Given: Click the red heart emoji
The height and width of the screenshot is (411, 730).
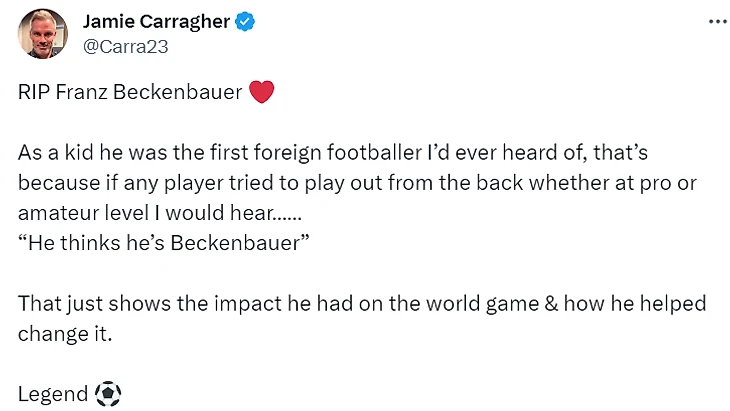Looking at the screenshot, I should click(x=261, y=94).
